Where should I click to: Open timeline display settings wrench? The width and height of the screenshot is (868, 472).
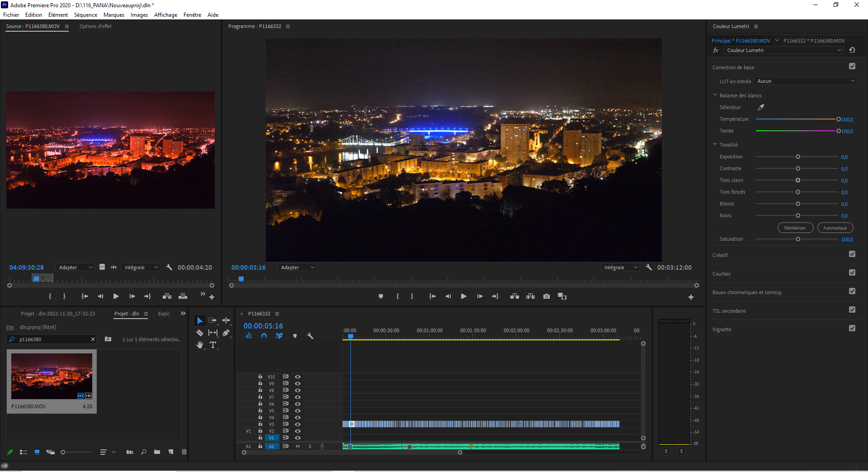(310, 336)
